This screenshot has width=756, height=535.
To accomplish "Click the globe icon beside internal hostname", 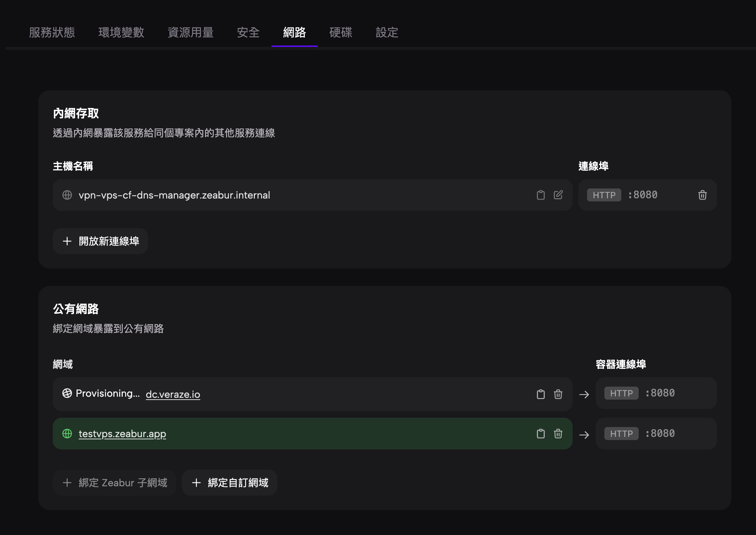I will tap(67, 195).
